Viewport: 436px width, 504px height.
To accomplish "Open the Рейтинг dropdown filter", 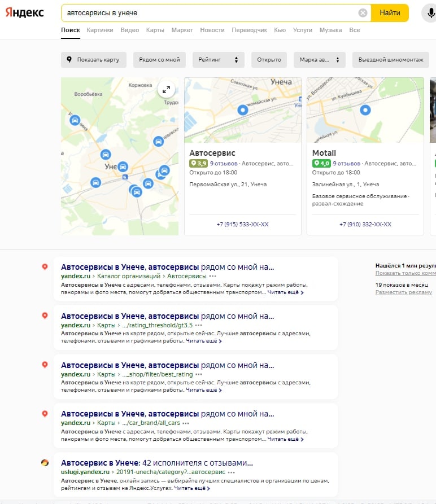I will pyautogui.click(x=219, y=59).
